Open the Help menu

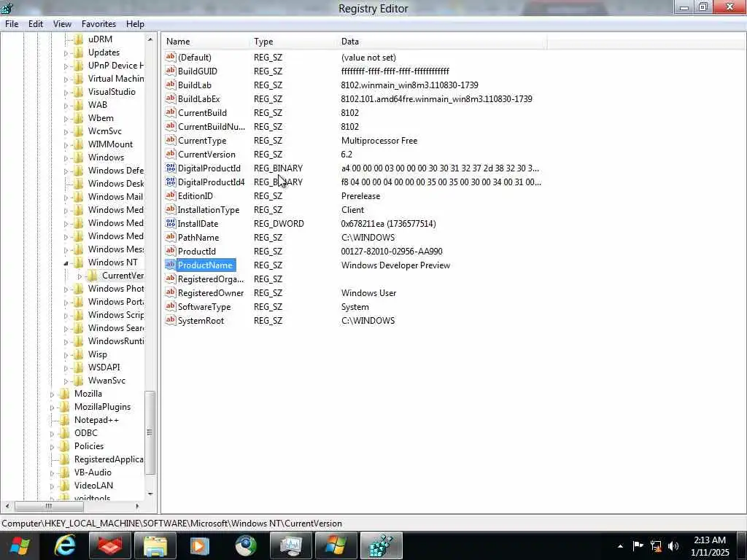click(135, 24)
